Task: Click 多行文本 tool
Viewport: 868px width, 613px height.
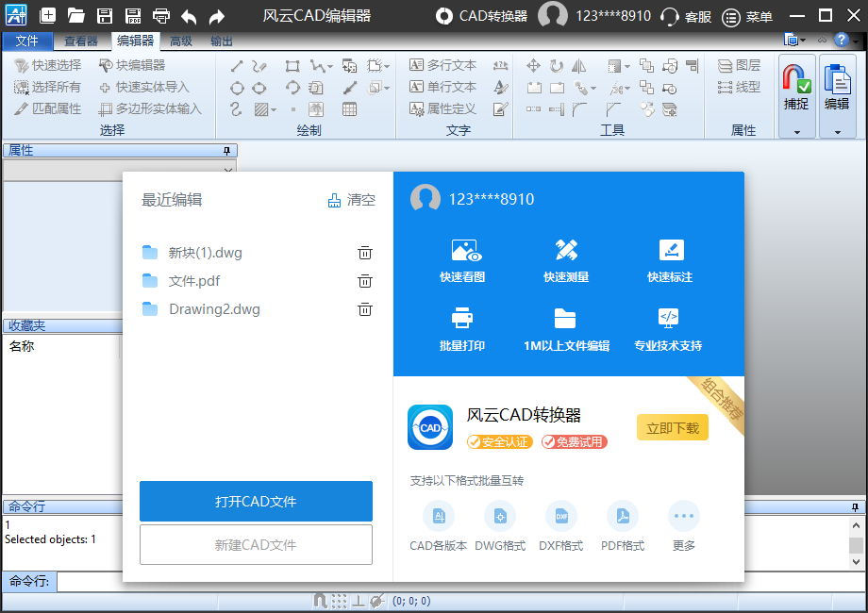Action: click(442, 65)
